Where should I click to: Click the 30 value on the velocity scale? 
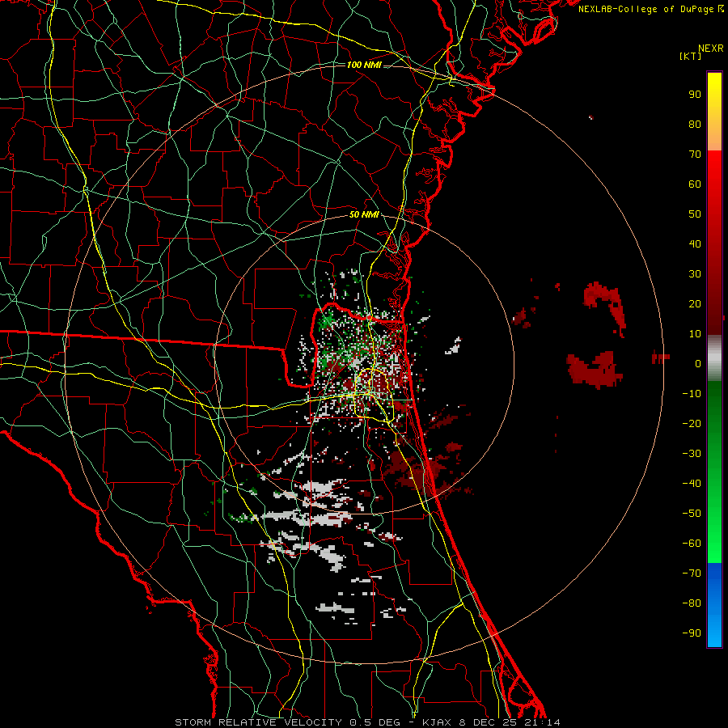[x=695, y=274]
